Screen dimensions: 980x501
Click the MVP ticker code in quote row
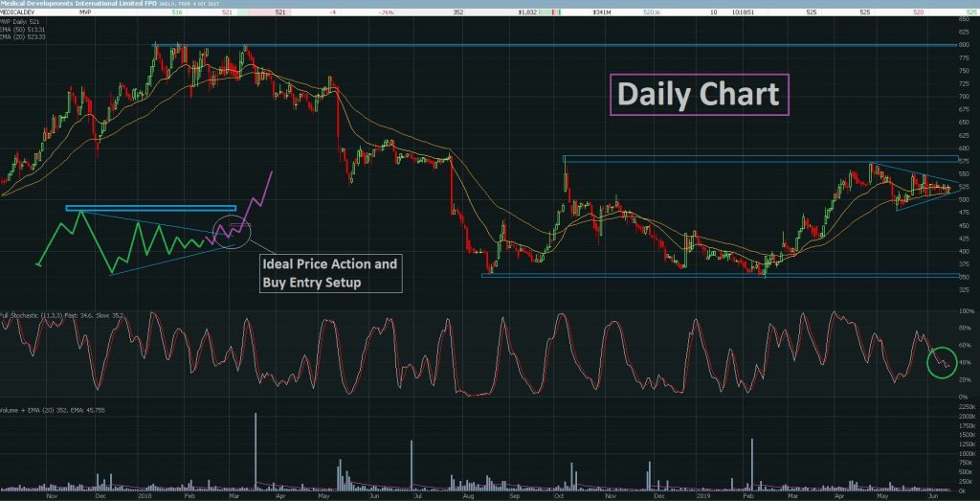click(84, 12)
